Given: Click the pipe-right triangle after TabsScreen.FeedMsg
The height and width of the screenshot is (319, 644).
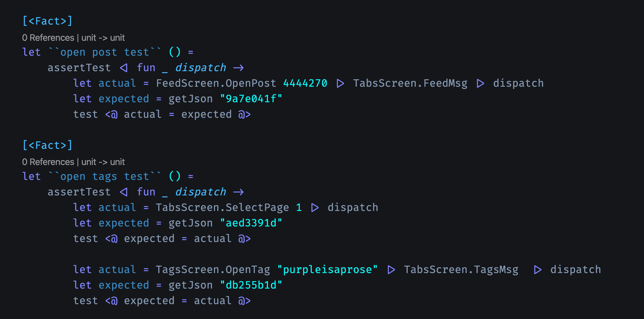Looking at the screenshot, I should point(480,83).
